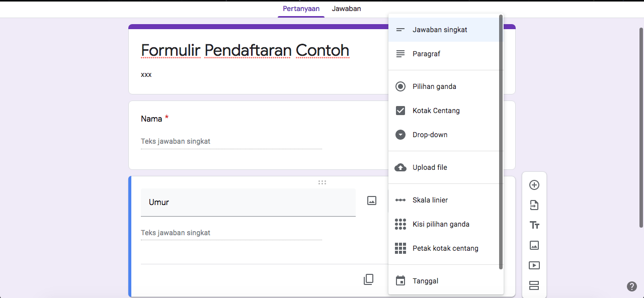The width and height of the screenshot is (644, 298).
Task: Click the question type menu scrollbar
Action: 501,141
